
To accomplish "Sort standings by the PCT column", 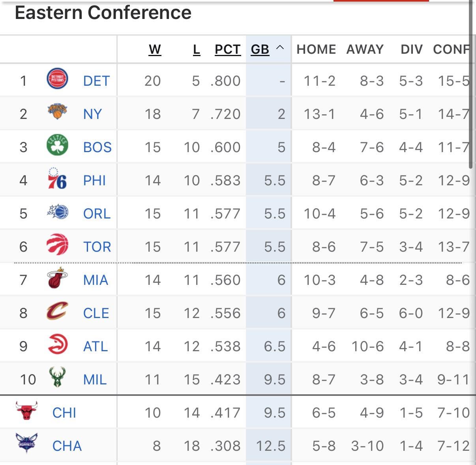I will coord(228,49).
